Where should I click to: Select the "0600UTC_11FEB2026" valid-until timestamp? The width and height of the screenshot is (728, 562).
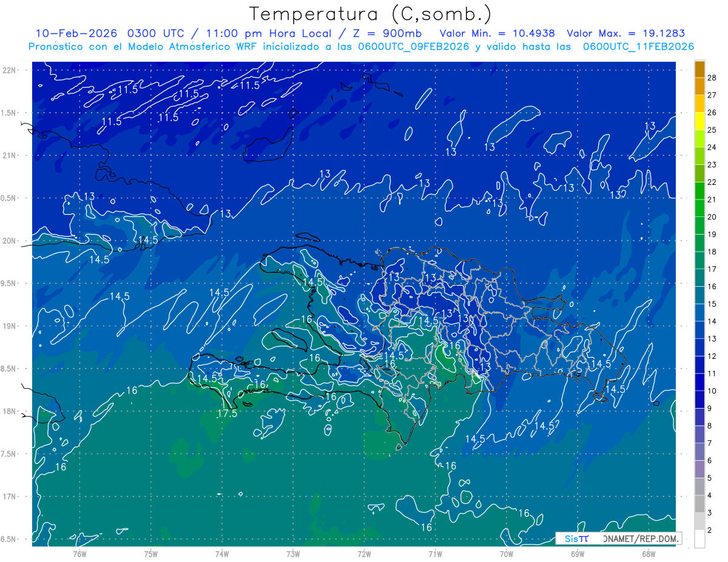[x=638, y=47]
